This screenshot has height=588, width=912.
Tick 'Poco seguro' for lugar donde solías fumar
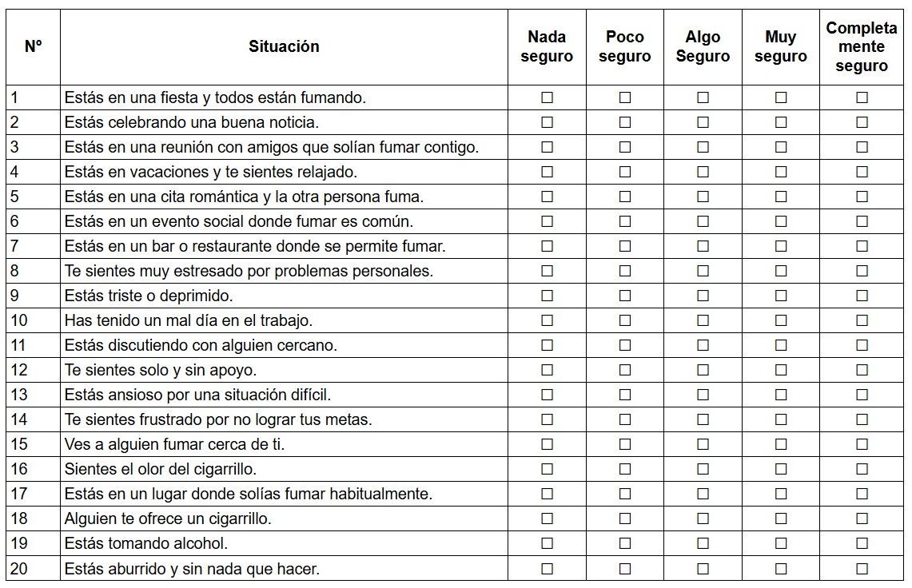(x=625, y=494)
